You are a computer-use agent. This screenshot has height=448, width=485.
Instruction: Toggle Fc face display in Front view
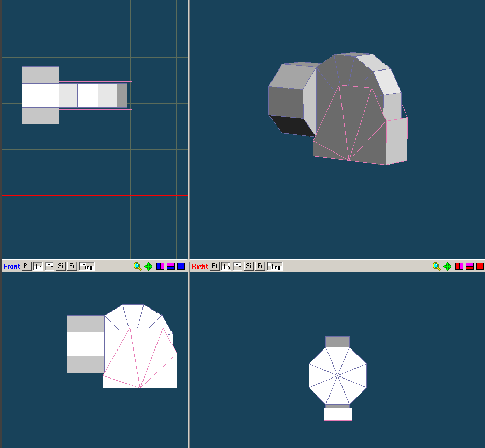click(50, 267)
